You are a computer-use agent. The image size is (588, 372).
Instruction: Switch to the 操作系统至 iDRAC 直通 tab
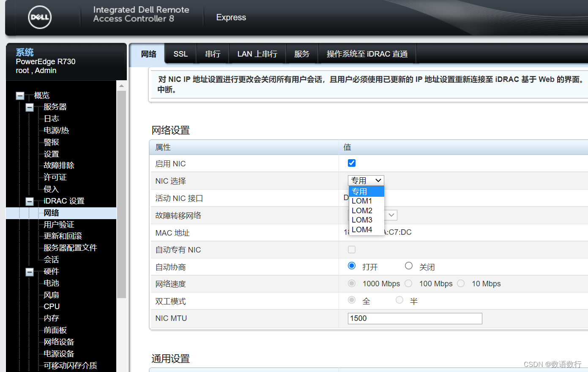coord(366,54)
